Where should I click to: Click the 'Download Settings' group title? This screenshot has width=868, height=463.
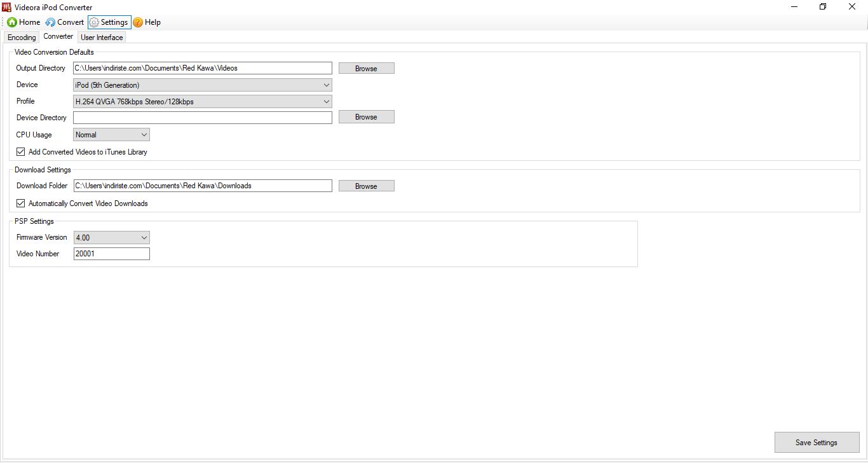43,170
